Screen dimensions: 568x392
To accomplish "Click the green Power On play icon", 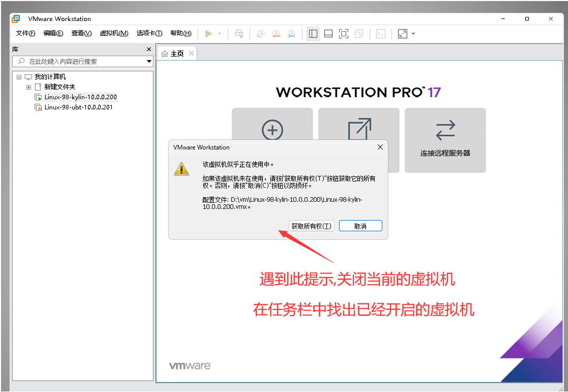I will tap(209, 34).
